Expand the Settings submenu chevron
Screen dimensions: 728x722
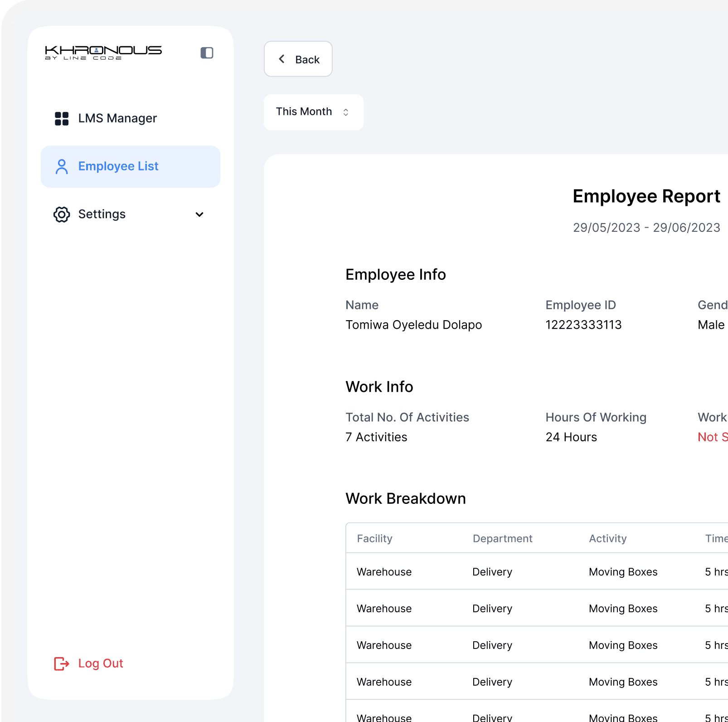coord(199,215)
